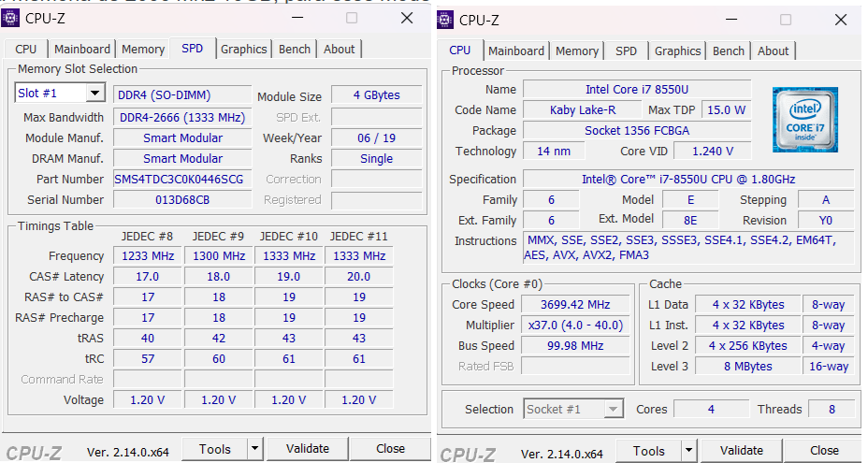Click JEDEC #8 tRC value 57

pos(148,359)
